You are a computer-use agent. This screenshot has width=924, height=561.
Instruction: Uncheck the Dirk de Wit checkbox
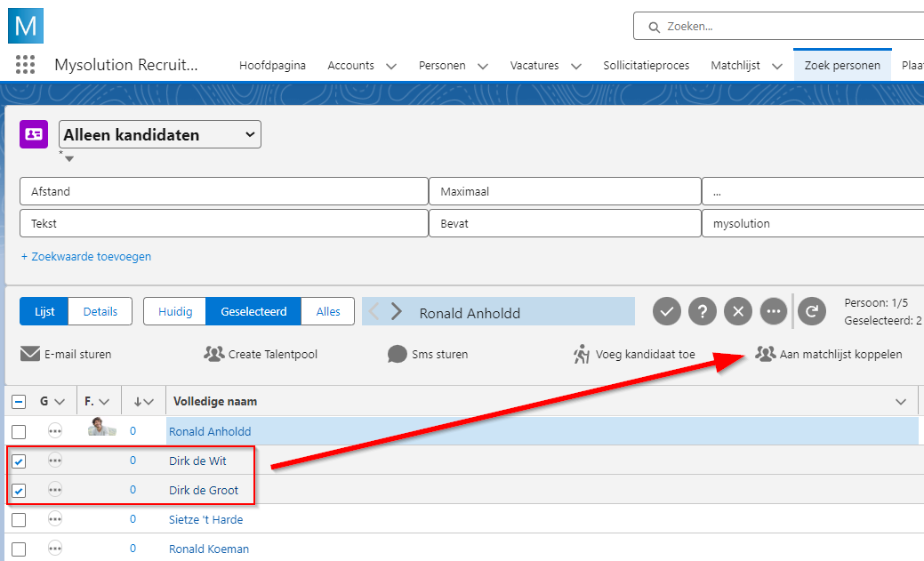[19, 461]
